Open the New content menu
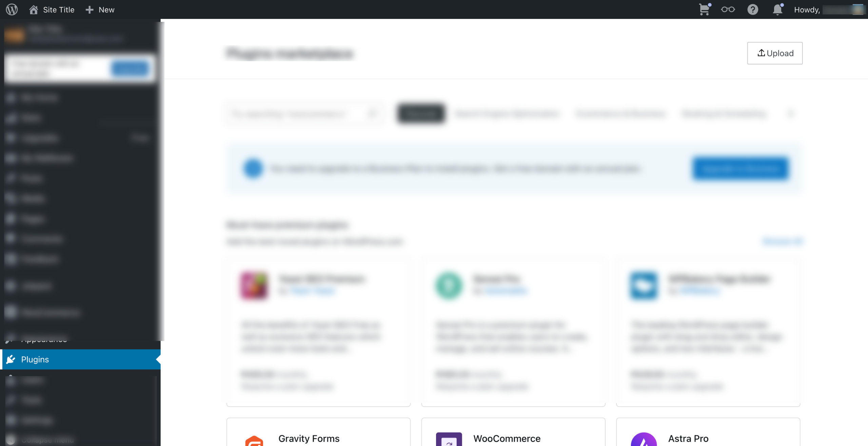The width and height of the screenshot is (868, 446). [100, 10]
